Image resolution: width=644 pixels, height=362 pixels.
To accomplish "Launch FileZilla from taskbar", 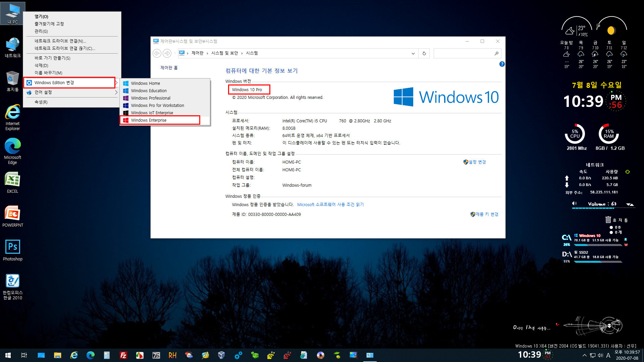I will 123,355.
